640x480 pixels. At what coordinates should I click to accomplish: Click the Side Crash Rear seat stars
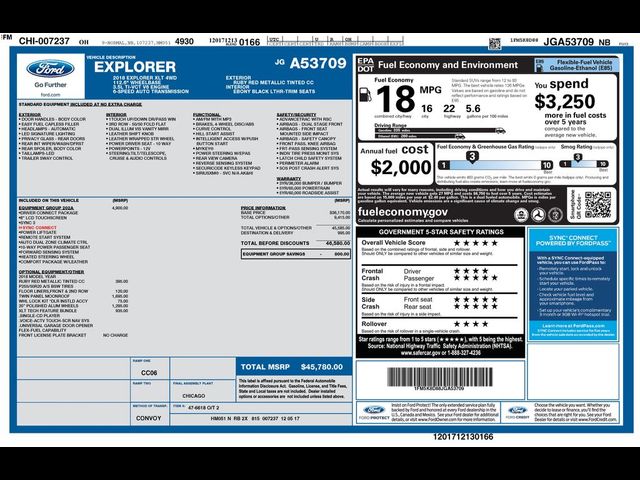[476, 306]
